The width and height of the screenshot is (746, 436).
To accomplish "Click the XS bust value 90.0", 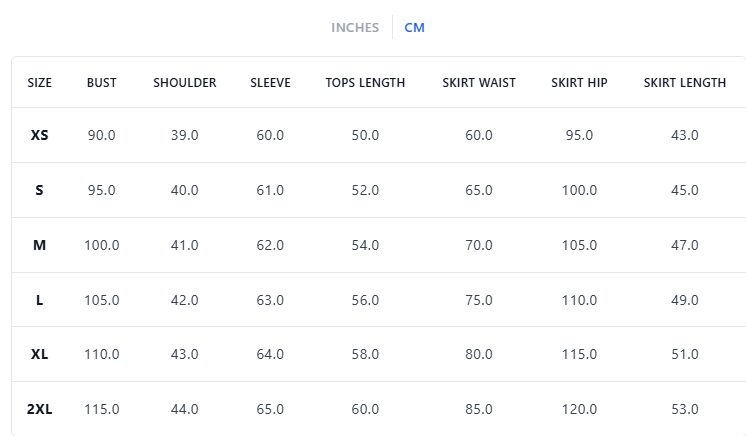I will point(101,135).
